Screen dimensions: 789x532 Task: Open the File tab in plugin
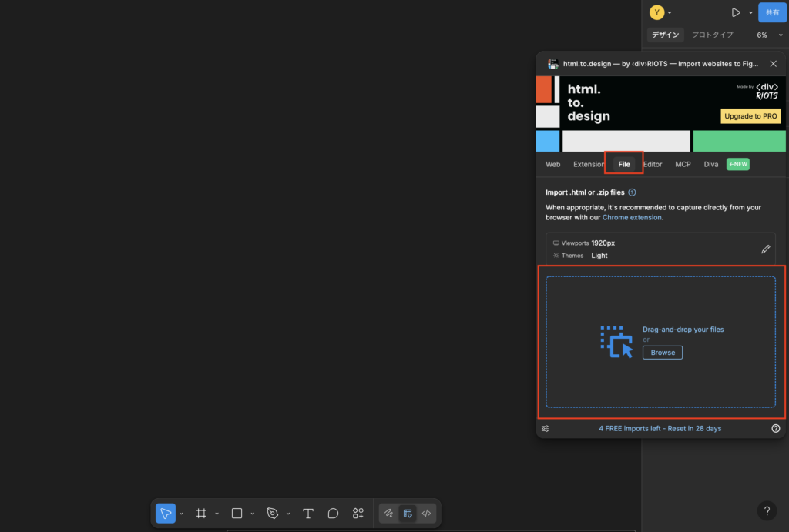[x=624, y=164]
